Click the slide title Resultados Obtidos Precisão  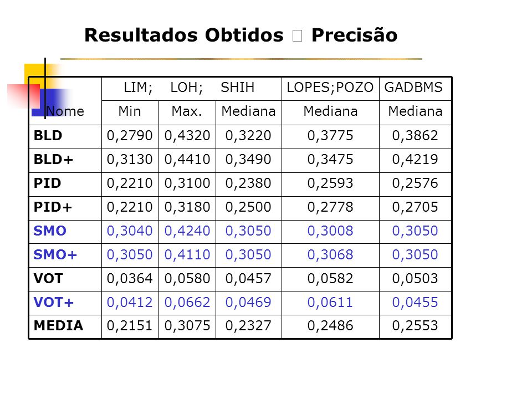click(241, 35)
